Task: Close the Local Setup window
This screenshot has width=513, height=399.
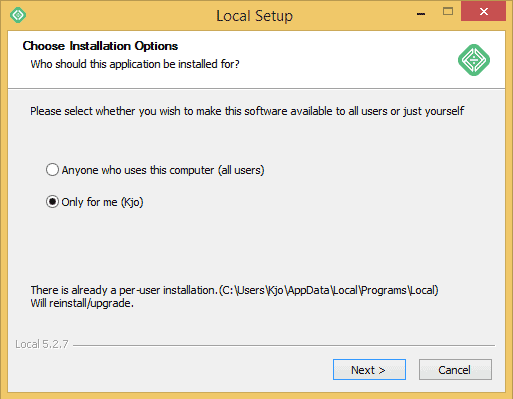Action: pyautogui.click(x=484, y=12)
